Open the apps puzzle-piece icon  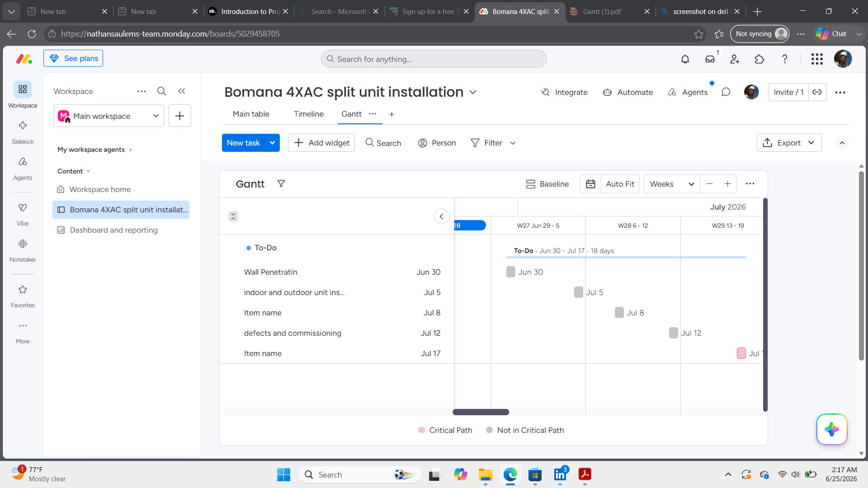coord(759,59)
